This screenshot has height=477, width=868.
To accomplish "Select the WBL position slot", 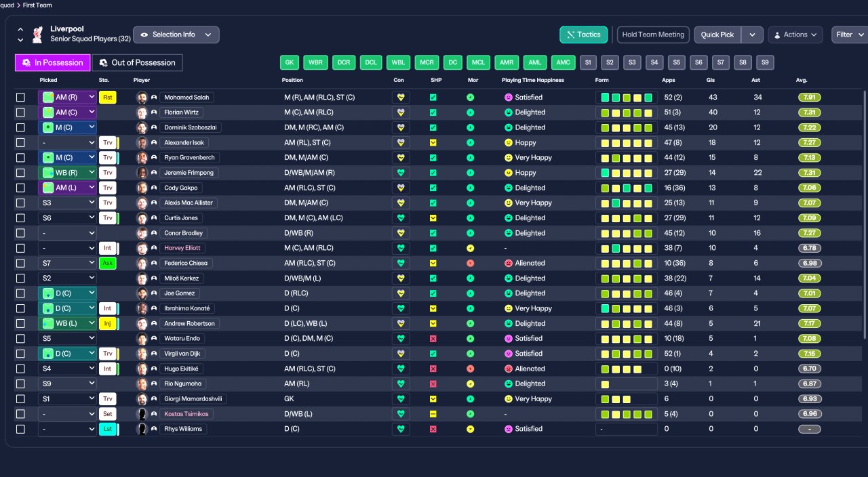I will (398, 62).
